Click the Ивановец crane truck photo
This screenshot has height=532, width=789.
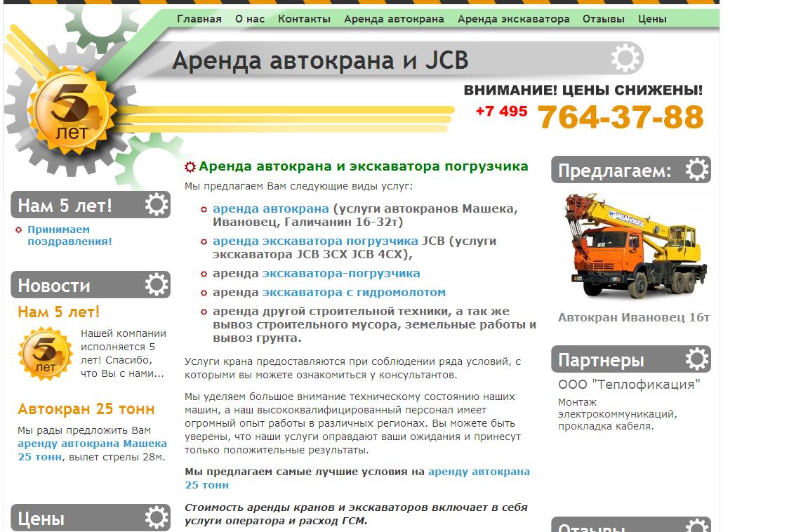pos(635,246)
